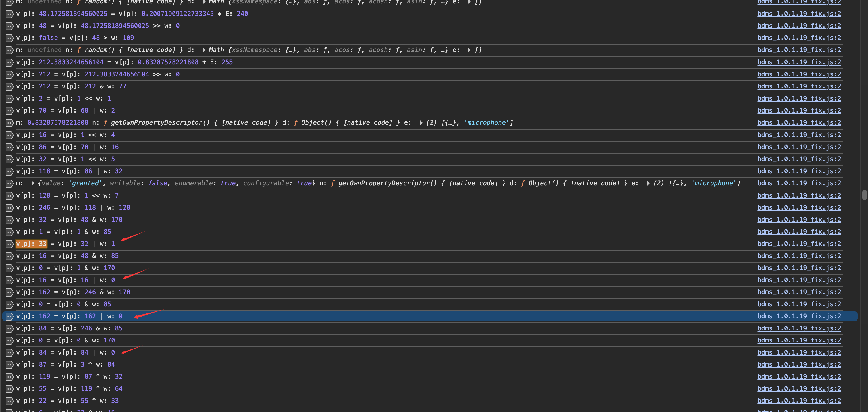The height and width of the screenshot is (412, 868).
Task: Click logpoint icon next to '87 = v[p]: 3 ^ w: 84'
Action: (x=10, y=365)
